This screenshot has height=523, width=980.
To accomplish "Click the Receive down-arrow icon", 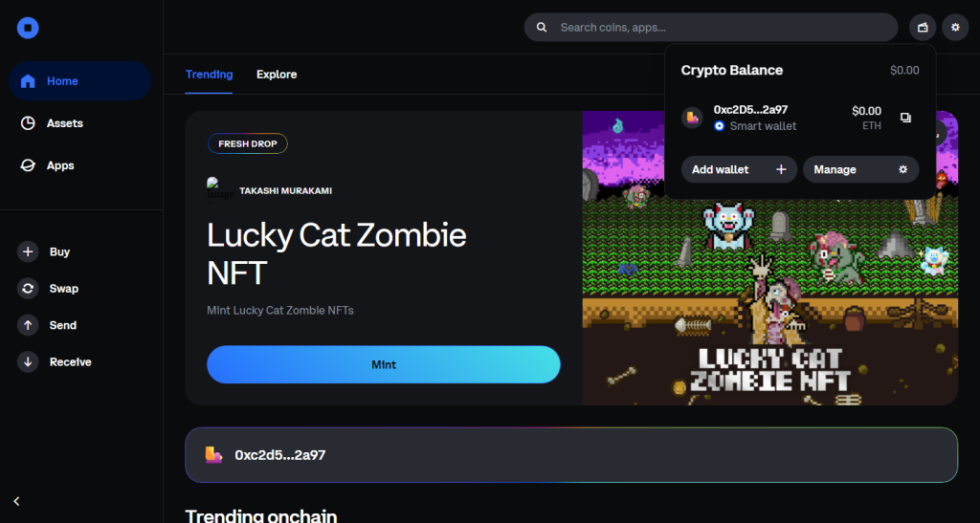I will 28,362.
